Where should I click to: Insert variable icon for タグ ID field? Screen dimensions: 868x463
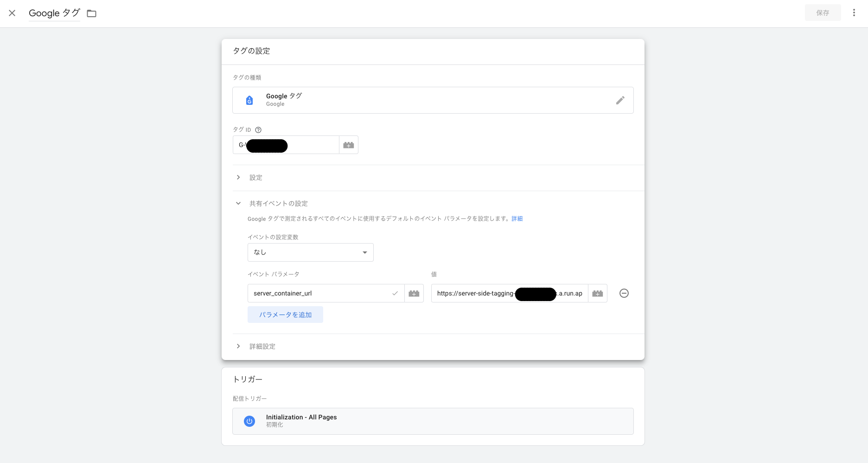[349, 145]
